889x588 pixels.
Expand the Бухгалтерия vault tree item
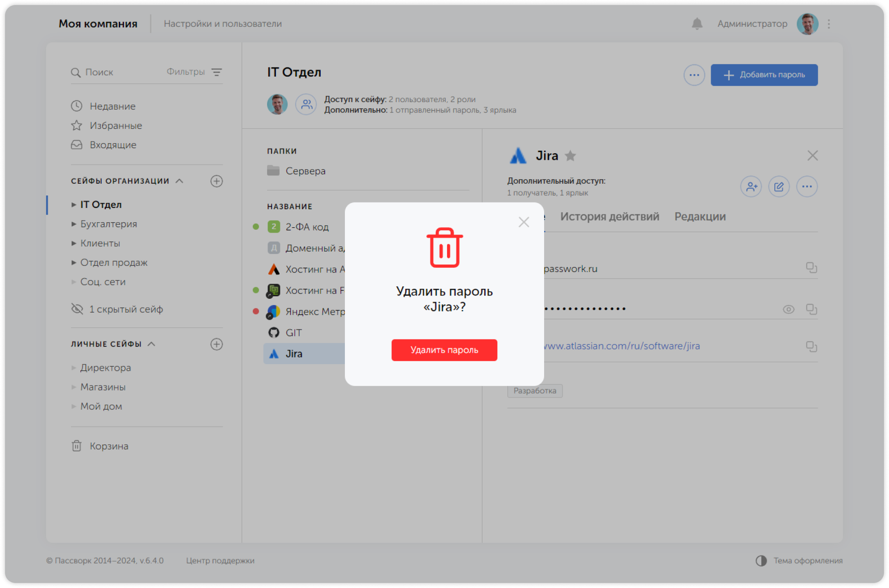pos(74,224)
